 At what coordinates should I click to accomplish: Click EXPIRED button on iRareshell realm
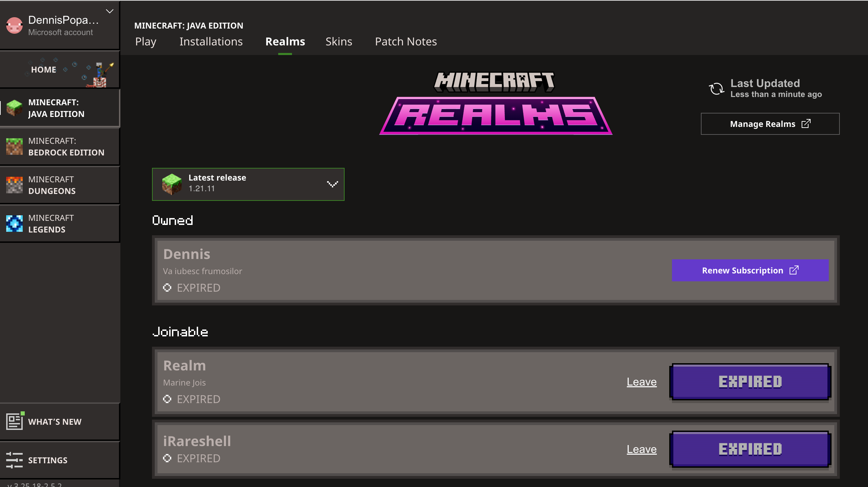750,449
